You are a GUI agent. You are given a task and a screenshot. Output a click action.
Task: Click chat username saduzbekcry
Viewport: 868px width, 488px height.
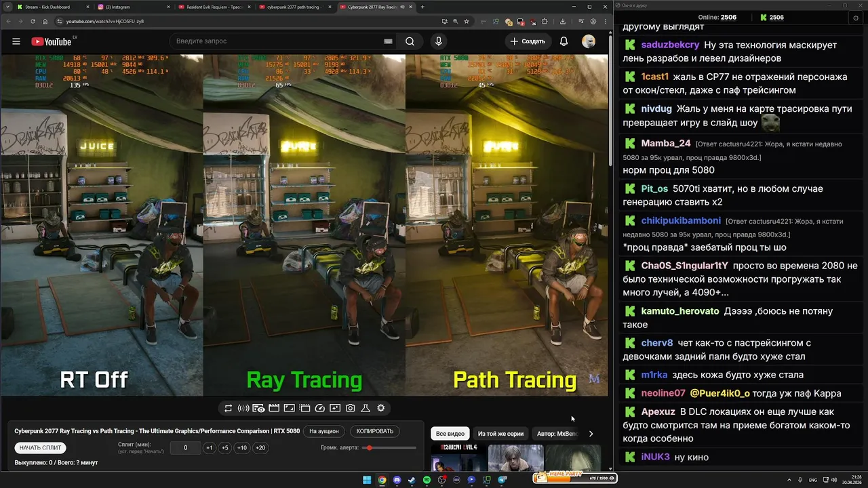click(x=670, y=45)
